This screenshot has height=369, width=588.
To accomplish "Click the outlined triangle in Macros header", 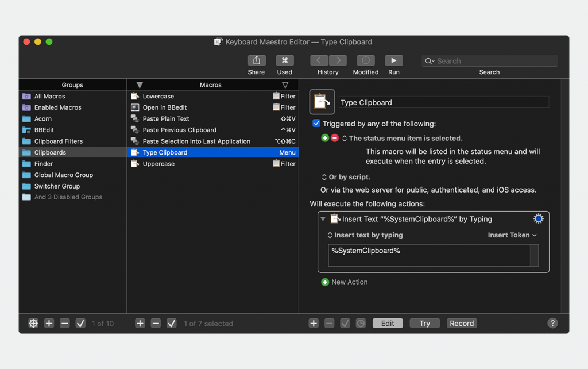I will (x=285, y=85).
